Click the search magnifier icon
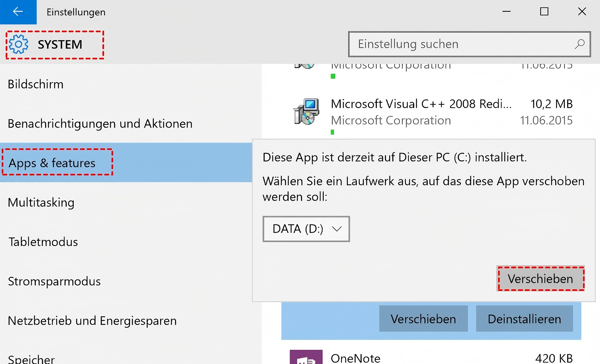 [x=579, y=44]
